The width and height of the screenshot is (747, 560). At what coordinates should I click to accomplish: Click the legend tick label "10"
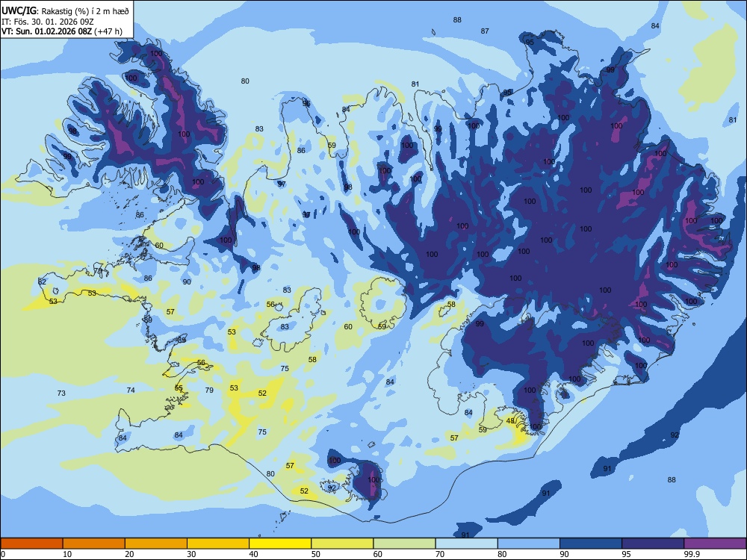[67, 554]
